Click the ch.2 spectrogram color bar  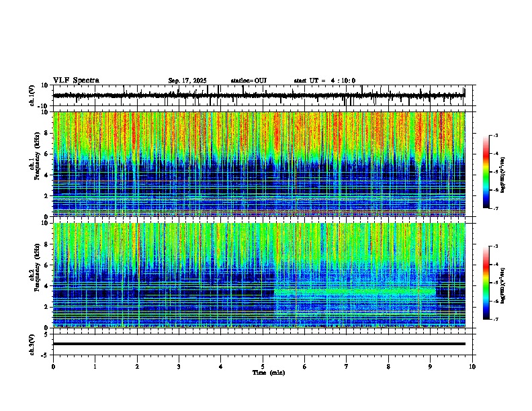486,283
